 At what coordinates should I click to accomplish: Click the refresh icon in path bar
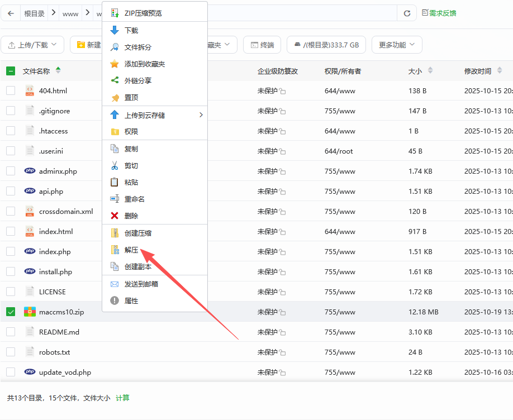coord(407,13)
